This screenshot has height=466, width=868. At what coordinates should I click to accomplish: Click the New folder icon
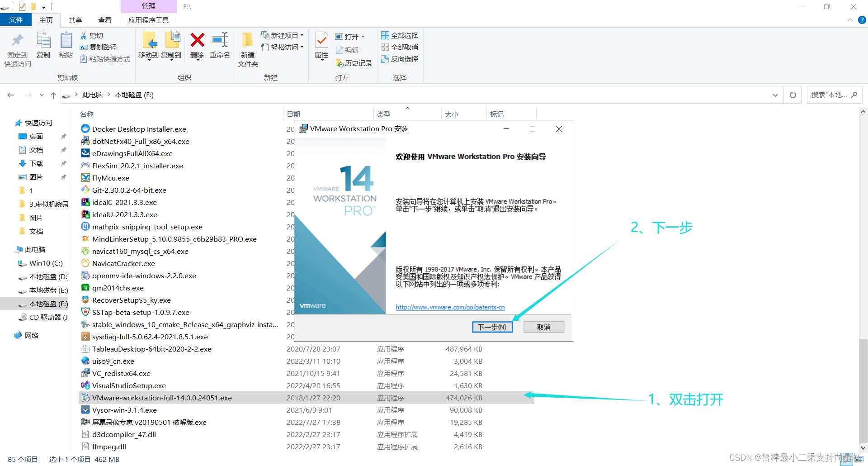[247, 40]
